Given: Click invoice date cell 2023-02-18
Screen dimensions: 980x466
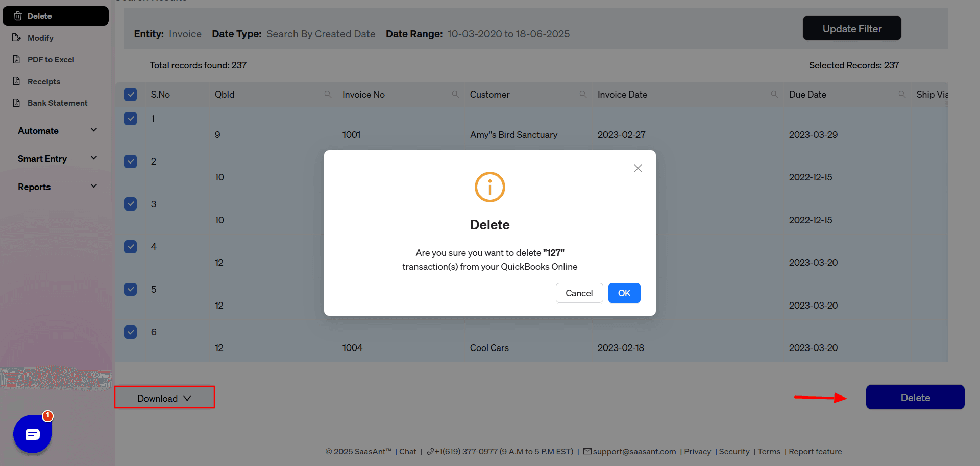Looking at the screenshot, I should coord(621,348).
